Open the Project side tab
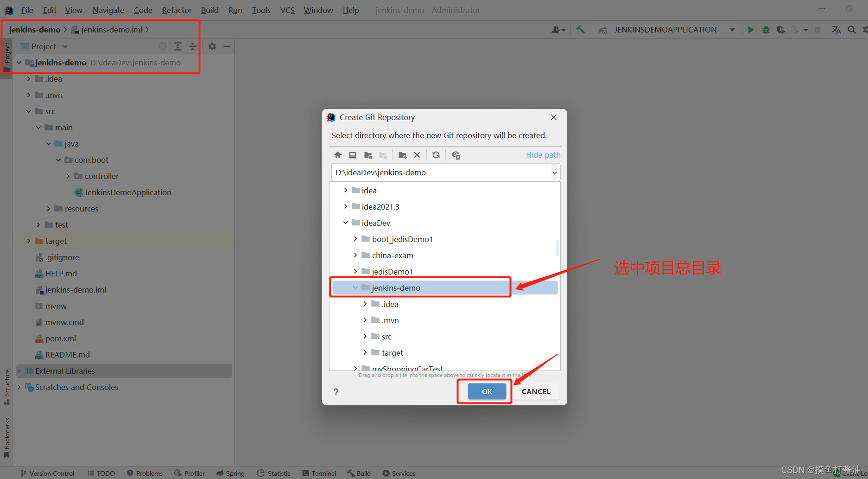 (6, 57)
